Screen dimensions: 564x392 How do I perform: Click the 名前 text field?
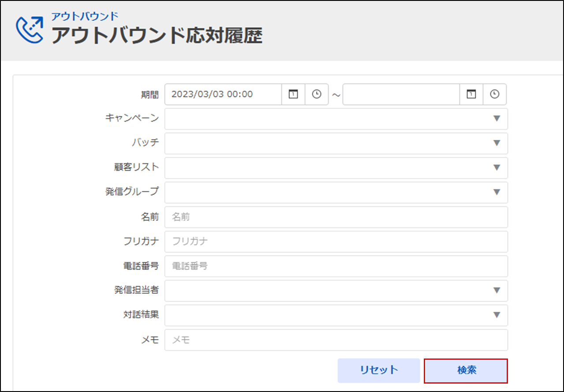pyautogui.click(x=336, y=217)
